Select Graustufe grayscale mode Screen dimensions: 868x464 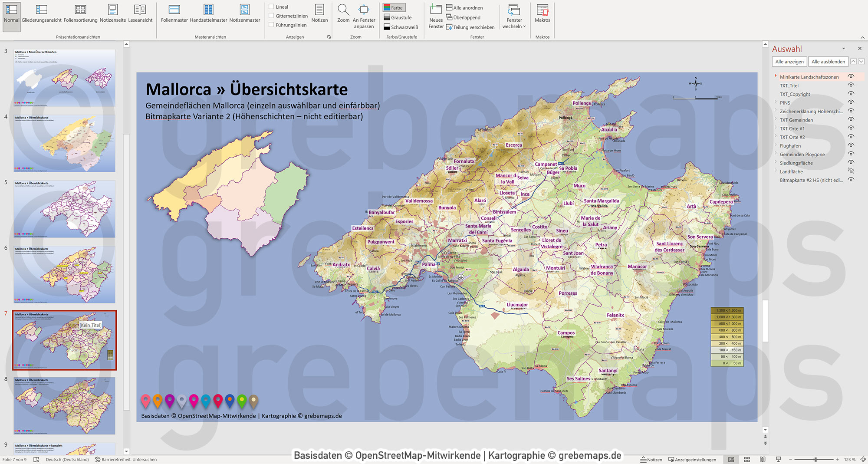pos(398,18)
